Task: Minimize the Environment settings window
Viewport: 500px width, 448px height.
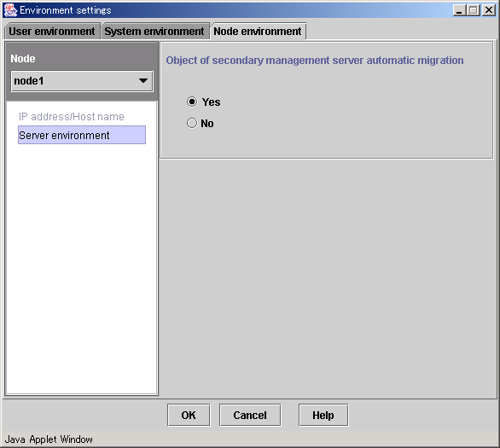Action: 459,10
